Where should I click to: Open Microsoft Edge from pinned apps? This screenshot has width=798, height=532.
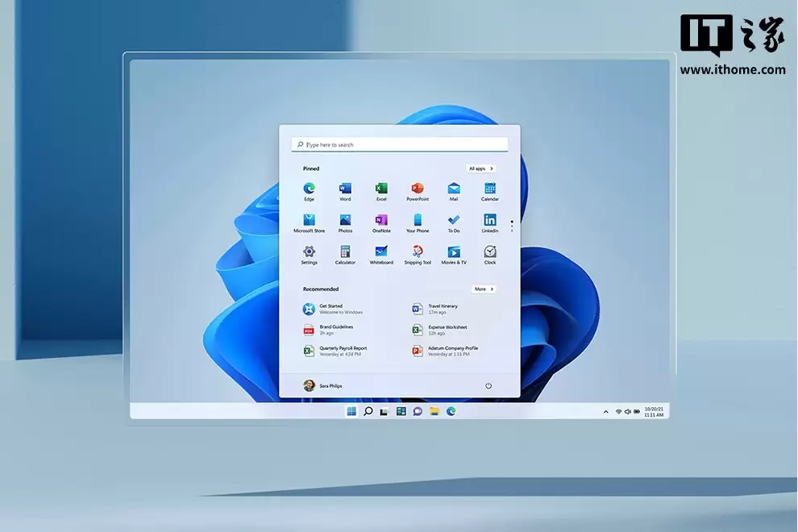point(309,189)
